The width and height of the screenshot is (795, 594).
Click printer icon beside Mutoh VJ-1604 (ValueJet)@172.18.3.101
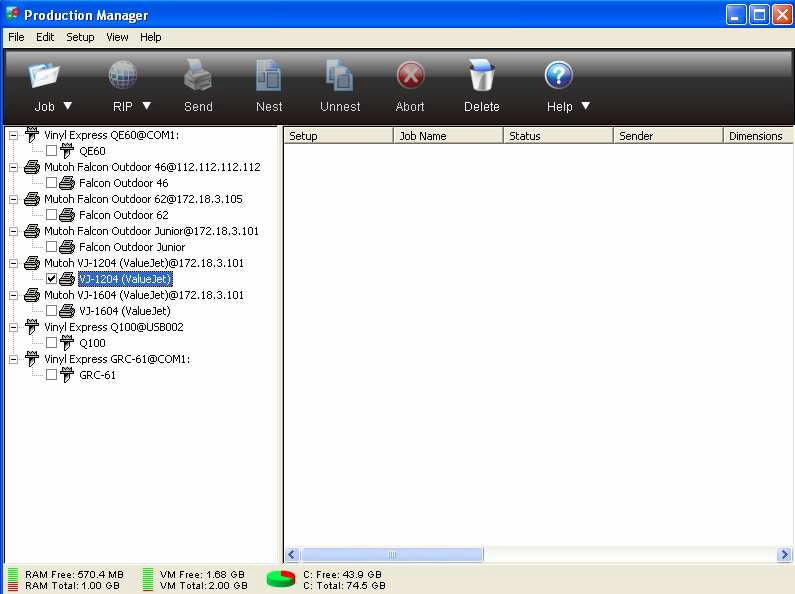(x=32, y=295)
